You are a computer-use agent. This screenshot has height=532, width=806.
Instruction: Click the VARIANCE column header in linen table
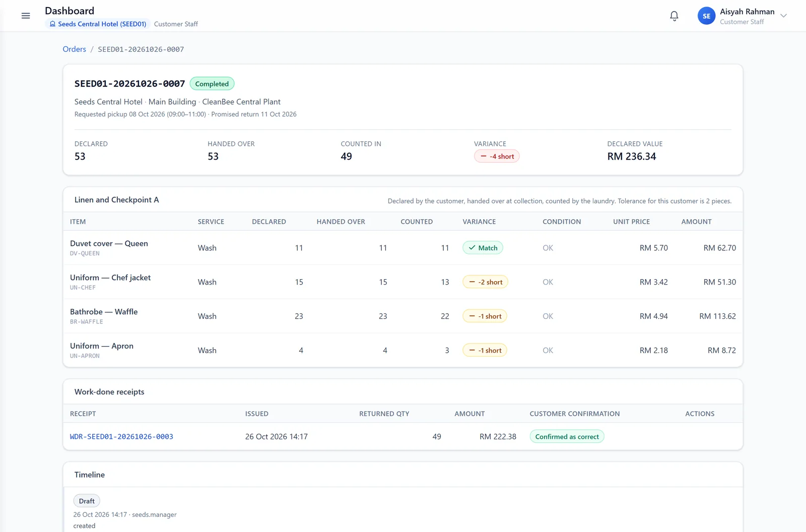[x=479, y=222]
